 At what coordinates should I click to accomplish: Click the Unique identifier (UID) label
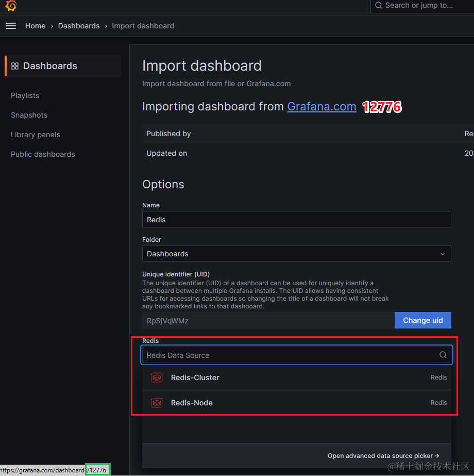tap(176, 274)
